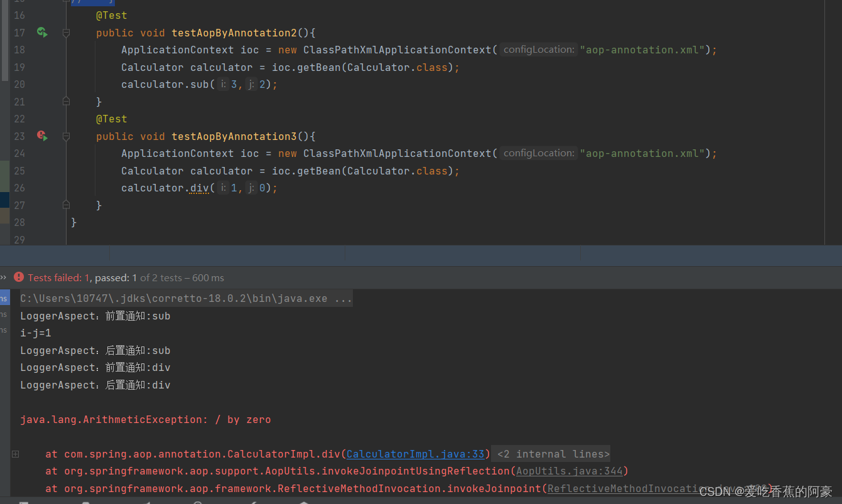Viewport: 842px width, 504px height.
Task: Open CalculatorImpl.java:33 link
Action: [416, 454]
